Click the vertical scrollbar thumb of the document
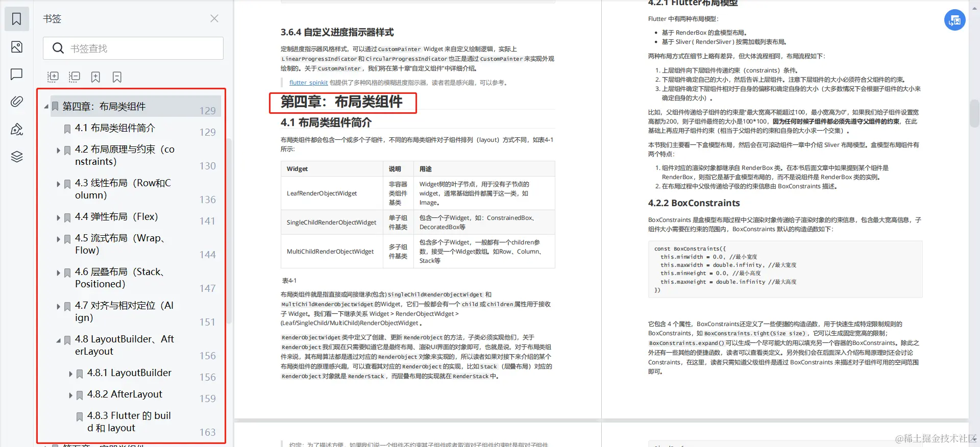980x447 pixels. [x=974, y=113]
